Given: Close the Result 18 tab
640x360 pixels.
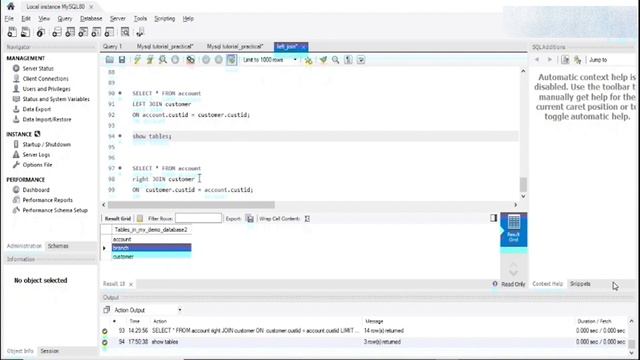Looking at the screenshot, I should click(131, 284).
